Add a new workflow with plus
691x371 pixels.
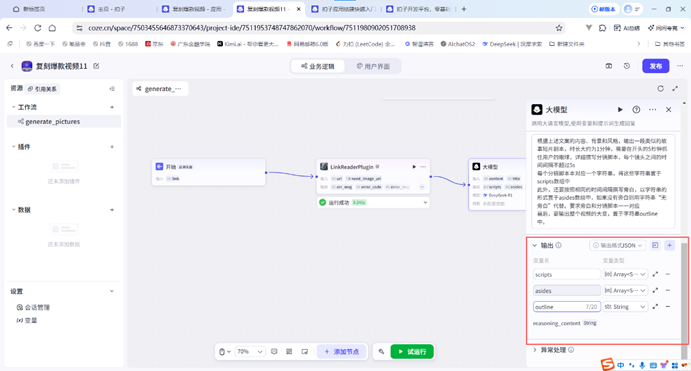(x=112, y=107)
